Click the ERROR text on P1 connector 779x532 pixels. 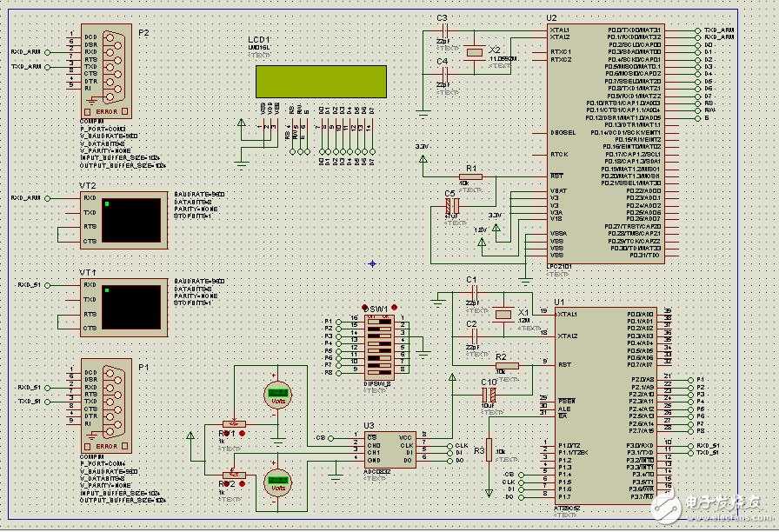coord(107,446)
